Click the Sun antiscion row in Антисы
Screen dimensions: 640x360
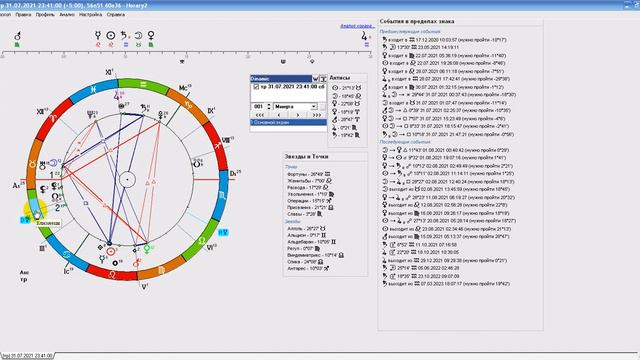(347, 88)
